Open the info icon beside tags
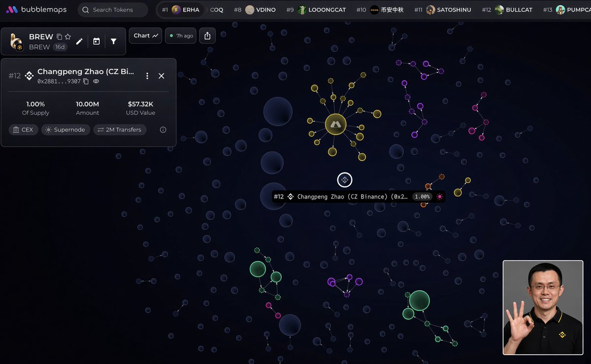Image resolution: width=591 pixels, height=364 pixels. pos(163,130)
